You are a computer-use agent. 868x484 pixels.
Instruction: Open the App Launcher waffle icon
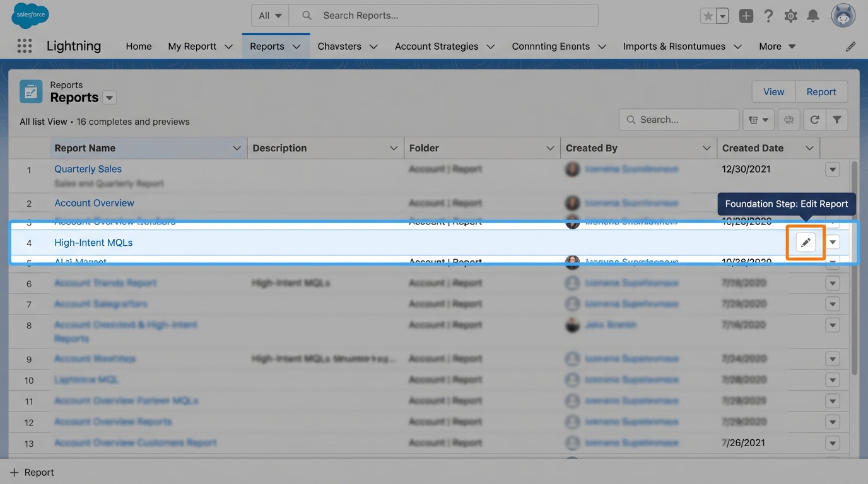coord(24,45)
